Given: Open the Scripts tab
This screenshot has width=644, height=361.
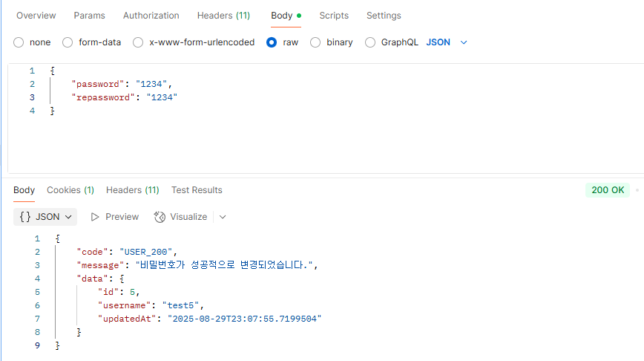Looking at the screenshot, I should [334, 16].
